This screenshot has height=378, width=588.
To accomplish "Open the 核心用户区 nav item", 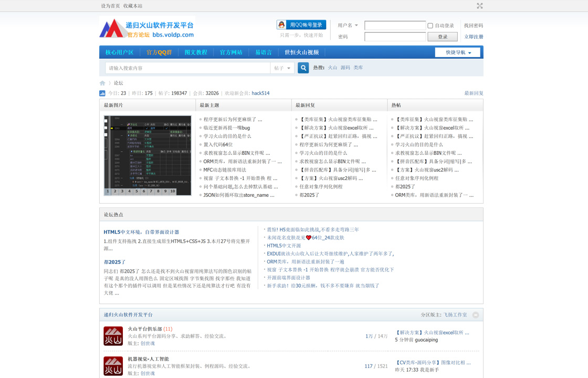I will click(119, 52).
